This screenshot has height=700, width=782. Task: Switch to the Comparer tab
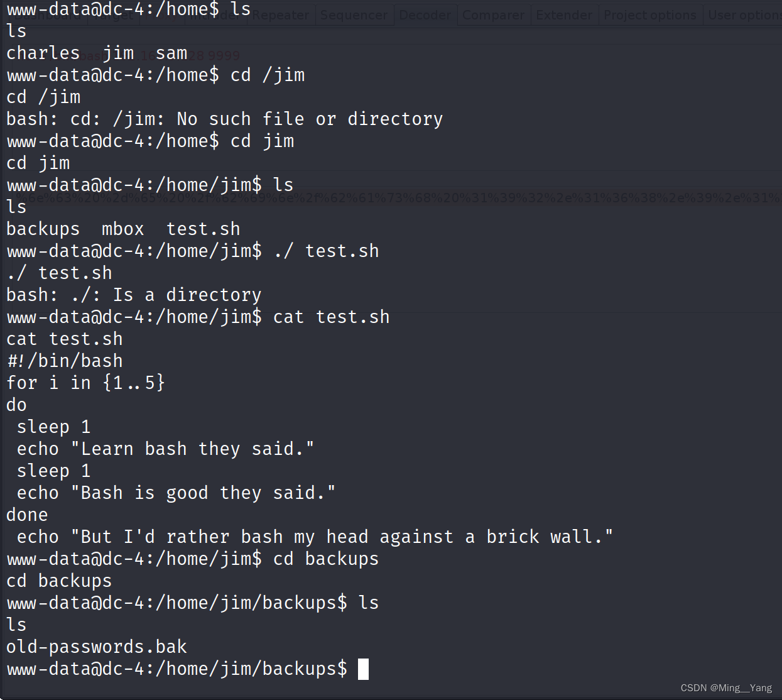pos(494,14)
